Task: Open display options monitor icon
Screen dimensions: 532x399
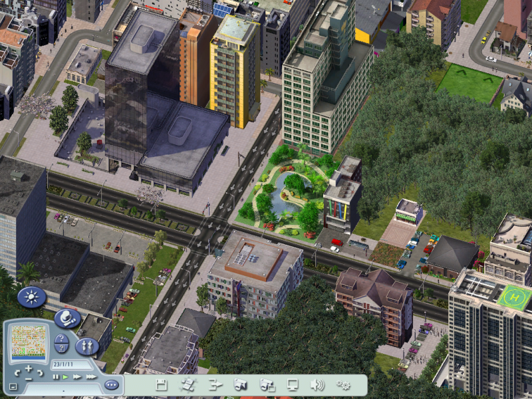Action: pos(292,385)
